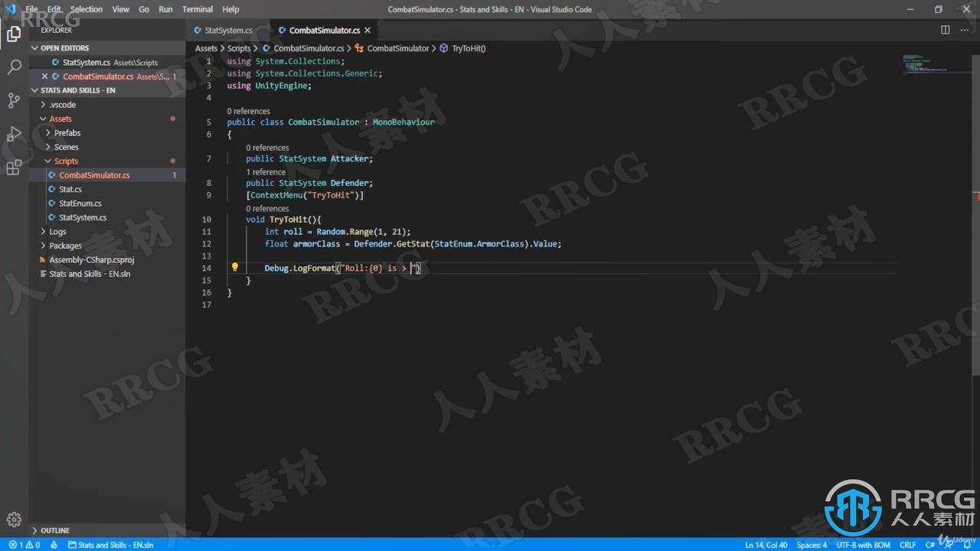Click the line number 10 in gutter
Viewport: 980px width, 551px height.
(x=207, y=220)
